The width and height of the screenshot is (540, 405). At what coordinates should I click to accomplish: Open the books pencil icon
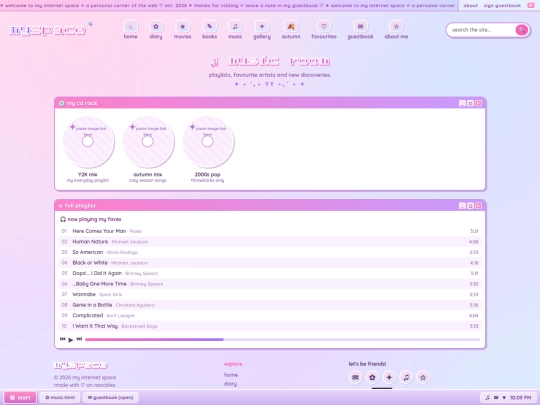(209, 27)
